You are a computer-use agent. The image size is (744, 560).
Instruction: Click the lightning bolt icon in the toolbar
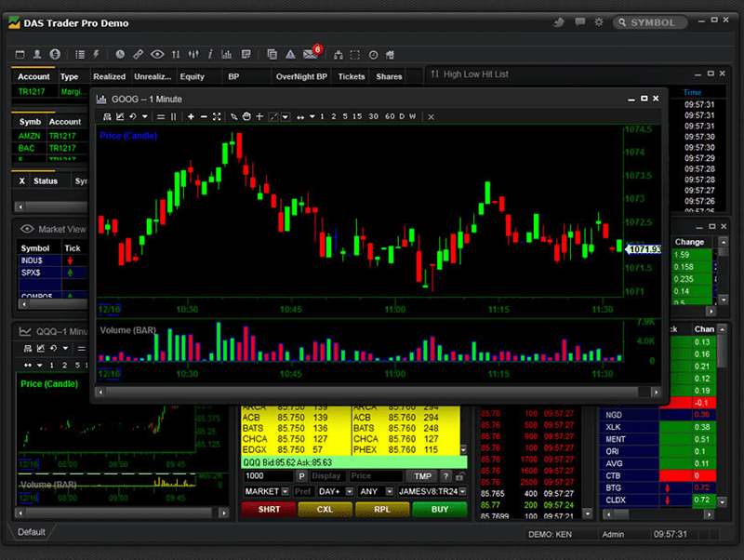[x=97, y=56]
